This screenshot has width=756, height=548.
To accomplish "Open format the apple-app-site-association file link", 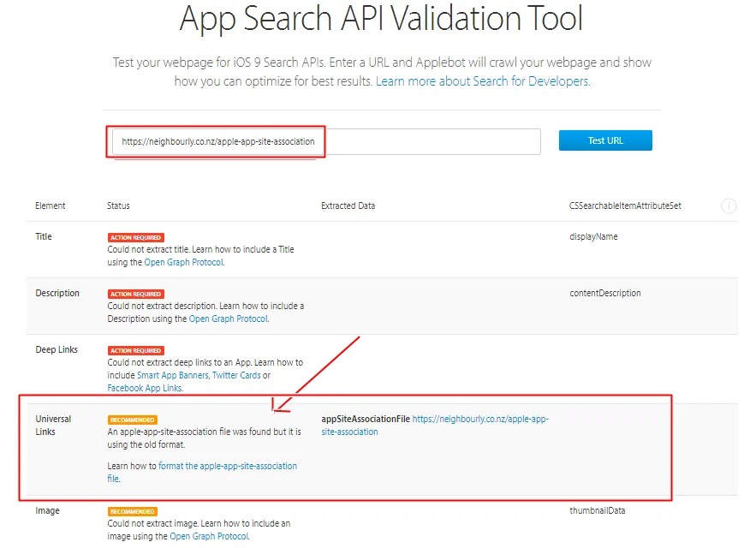I will [202, 473].
